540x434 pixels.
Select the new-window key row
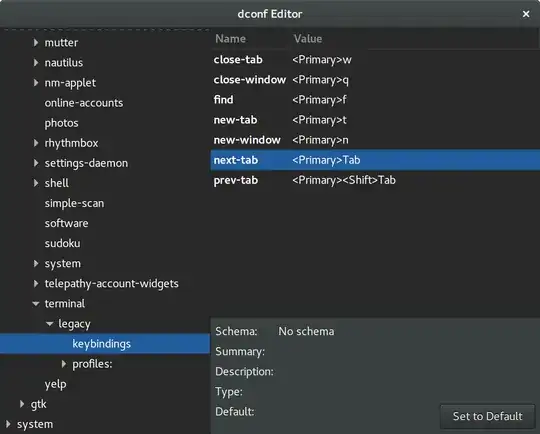pyautogui.click(x=375, y=140)
